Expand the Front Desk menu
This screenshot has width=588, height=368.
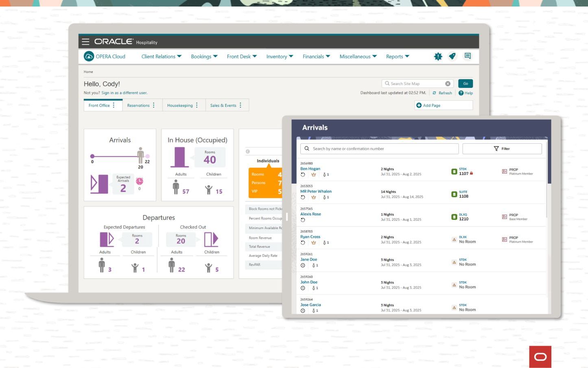242,57
